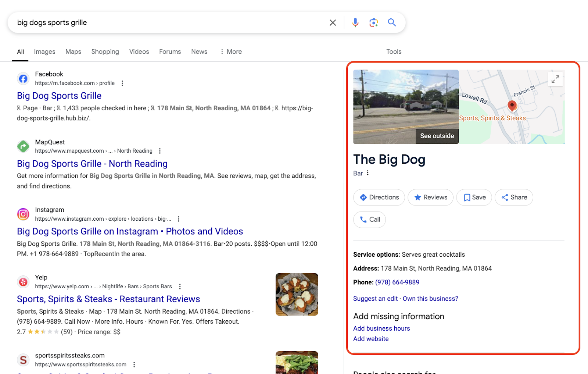Click the MapQuest favicon

tap(23, 146)
